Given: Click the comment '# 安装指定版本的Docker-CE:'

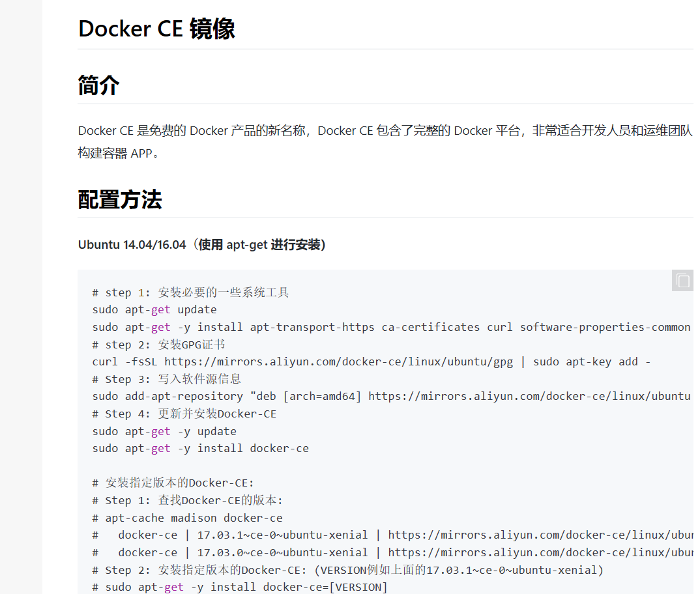Looking at the screenshot, I should pos(173,483).
